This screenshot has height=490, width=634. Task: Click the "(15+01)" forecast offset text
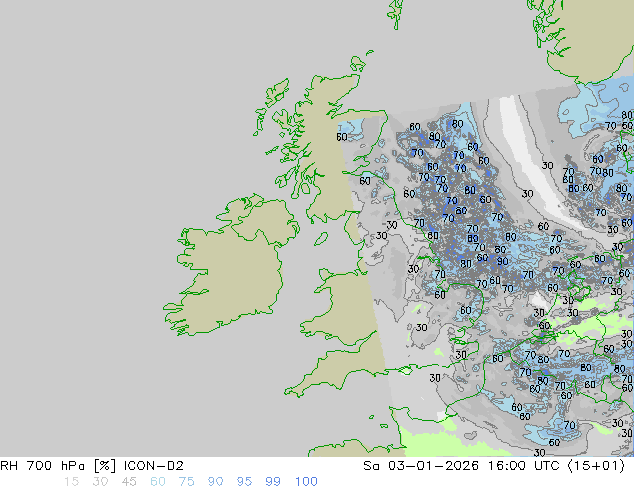(x=596, y=466)
